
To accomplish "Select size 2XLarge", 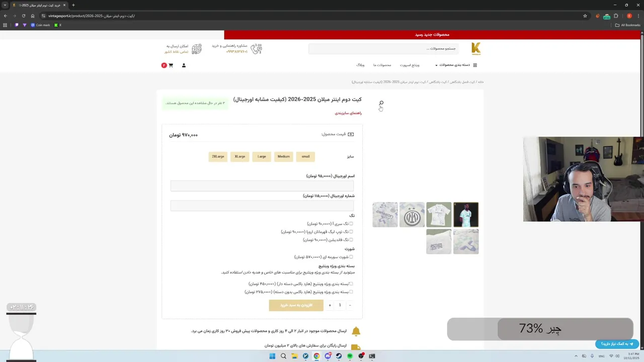I will pyautogui.click(x=218, y=156).
